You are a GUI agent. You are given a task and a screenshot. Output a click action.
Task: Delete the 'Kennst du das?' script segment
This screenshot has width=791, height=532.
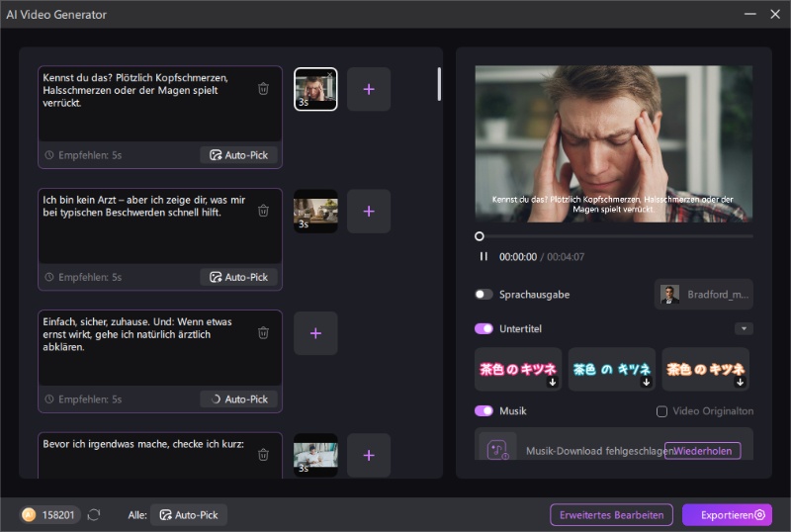click(263, 89)
